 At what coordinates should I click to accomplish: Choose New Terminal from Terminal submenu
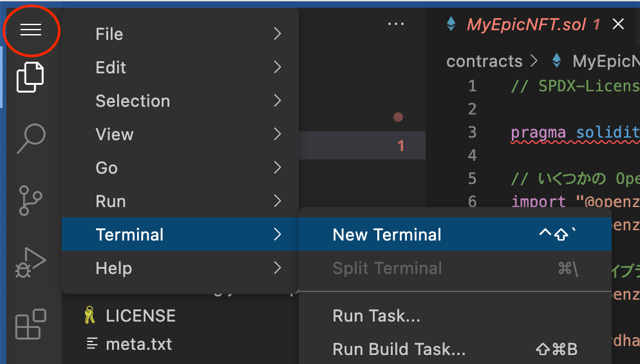pos(455,234)
